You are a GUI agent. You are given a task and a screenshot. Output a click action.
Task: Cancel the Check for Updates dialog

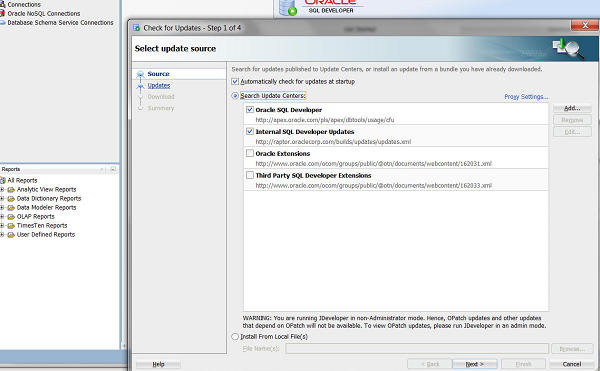point(571,364)
